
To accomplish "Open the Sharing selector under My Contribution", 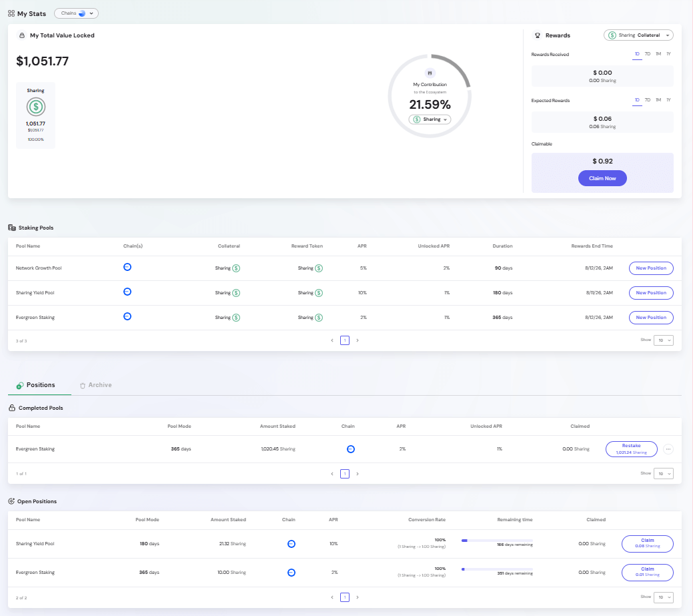I will [x=430, y=119].
